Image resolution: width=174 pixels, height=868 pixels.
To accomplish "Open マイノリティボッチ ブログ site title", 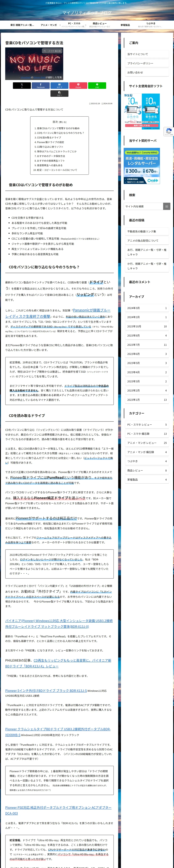I will (x=87, y=13).
